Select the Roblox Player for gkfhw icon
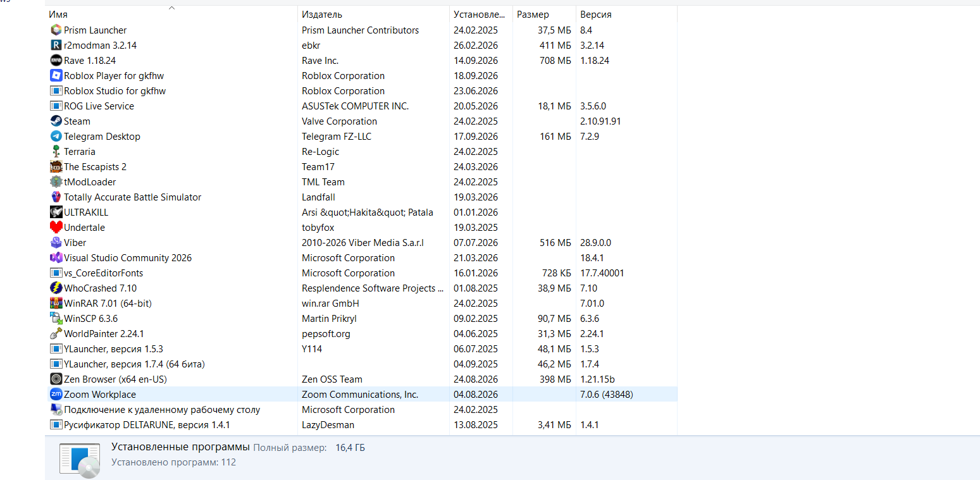 click(56, 75)
